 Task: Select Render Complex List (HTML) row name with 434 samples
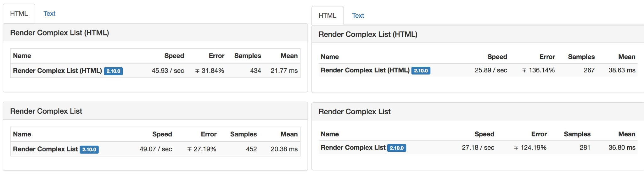[57, 71]
